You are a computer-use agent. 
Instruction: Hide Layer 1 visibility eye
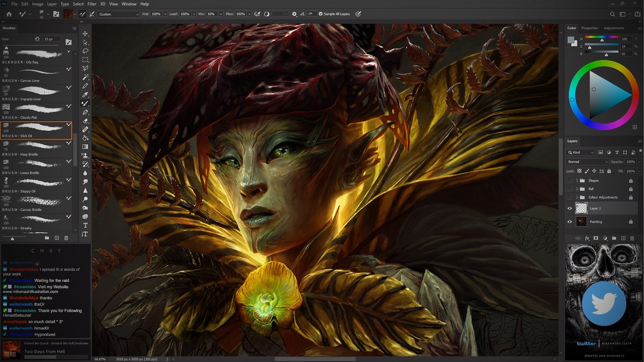point(570,208)
